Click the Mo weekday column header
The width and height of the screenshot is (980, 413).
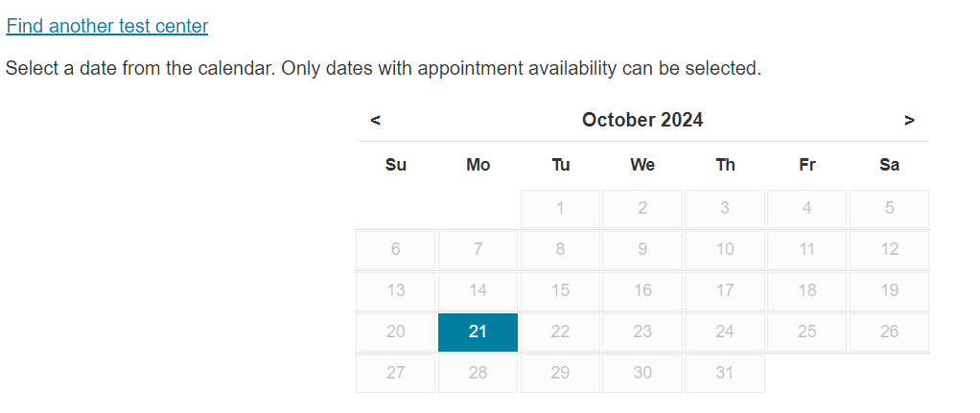point(478,165)
